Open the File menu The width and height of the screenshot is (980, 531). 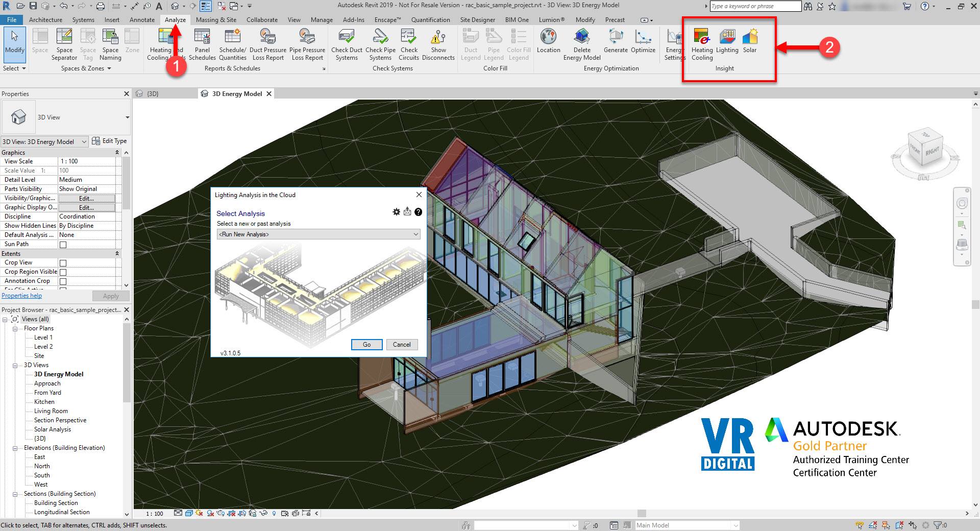(x=11, y=20)
